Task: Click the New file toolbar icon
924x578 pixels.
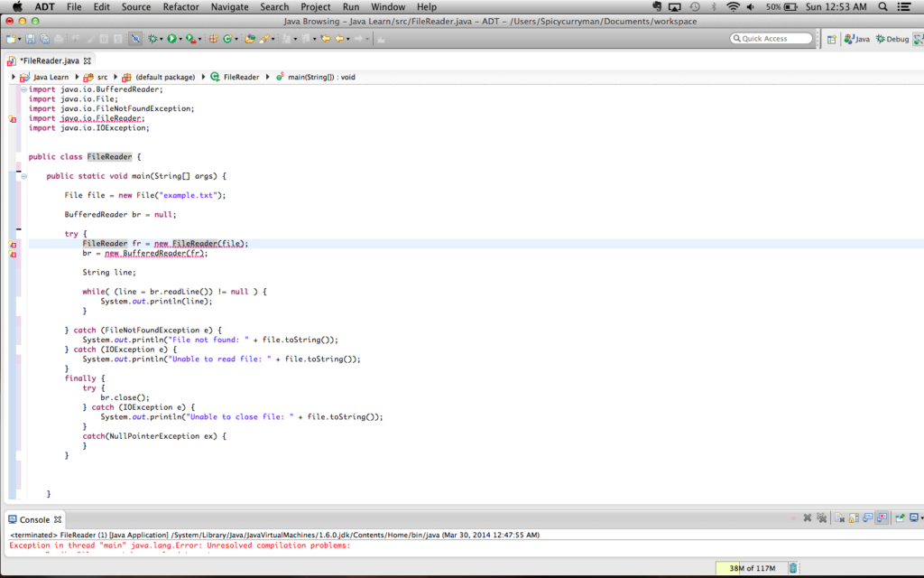Action: (11, 39)
